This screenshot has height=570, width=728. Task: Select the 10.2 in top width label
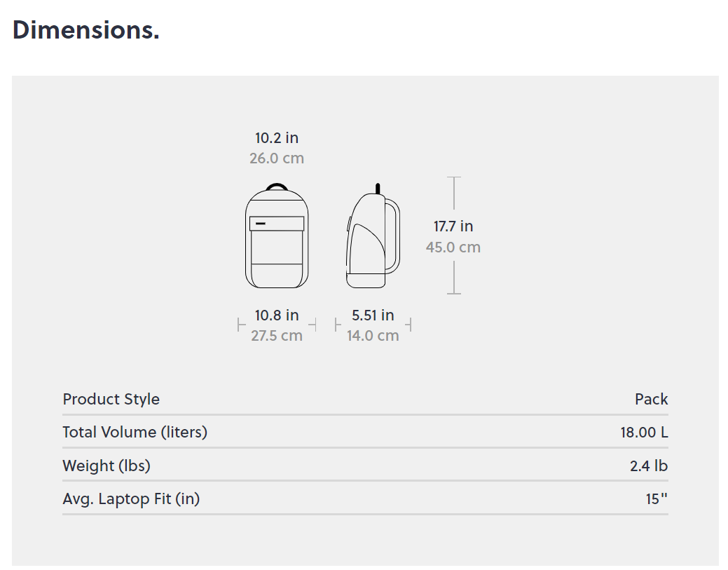[x=277, y=138]
